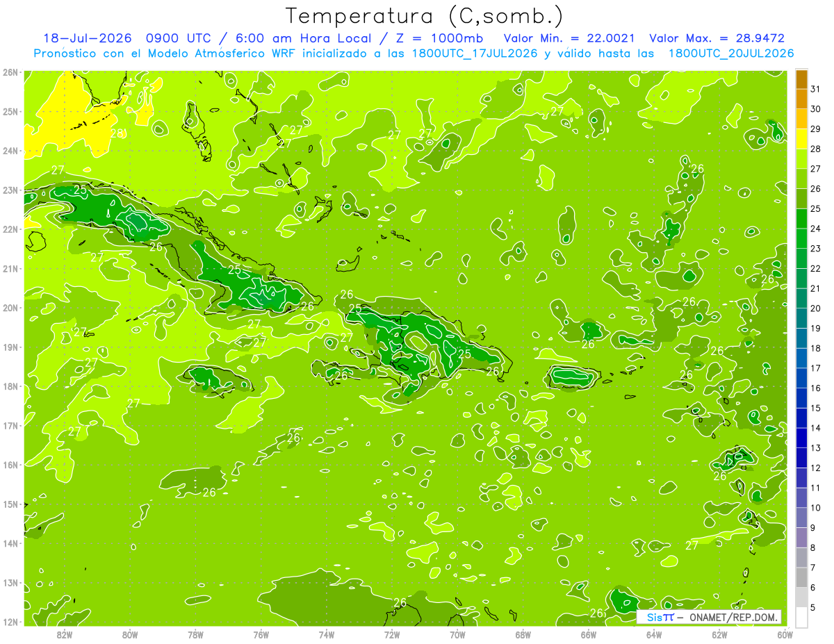Viewport: 834px width, 644px height.
Task: Click the 82W longitude axis label
Action: 65,634
